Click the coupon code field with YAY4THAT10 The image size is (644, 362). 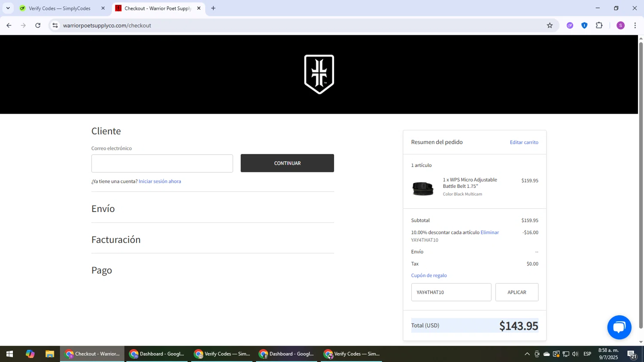[x=451, y=292]
